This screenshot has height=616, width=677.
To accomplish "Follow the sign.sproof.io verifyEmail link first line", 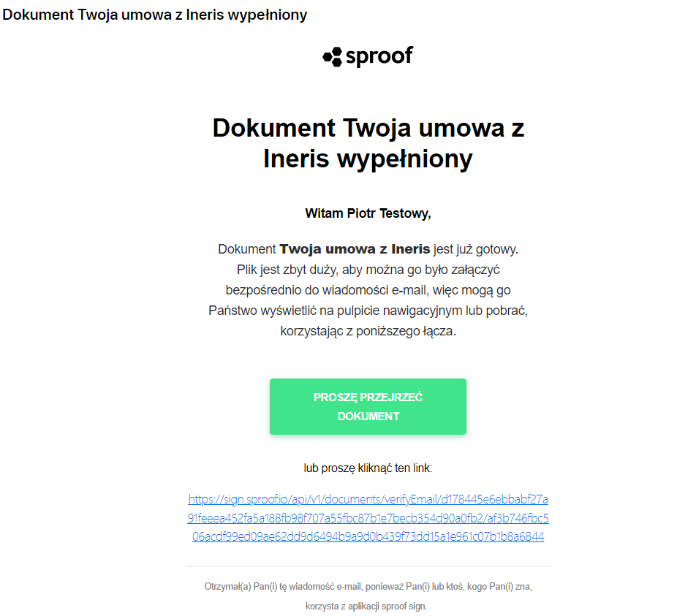I will 368,499.
